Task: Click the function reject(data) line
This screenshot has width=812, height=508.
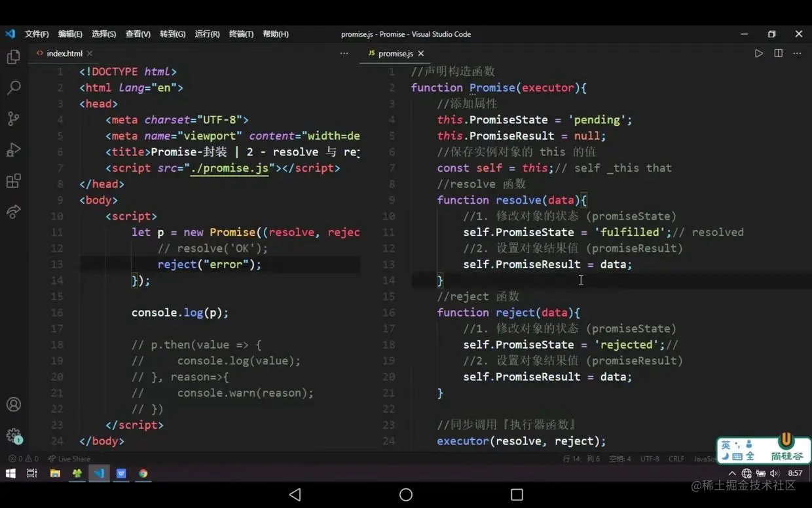Action: 508,313
